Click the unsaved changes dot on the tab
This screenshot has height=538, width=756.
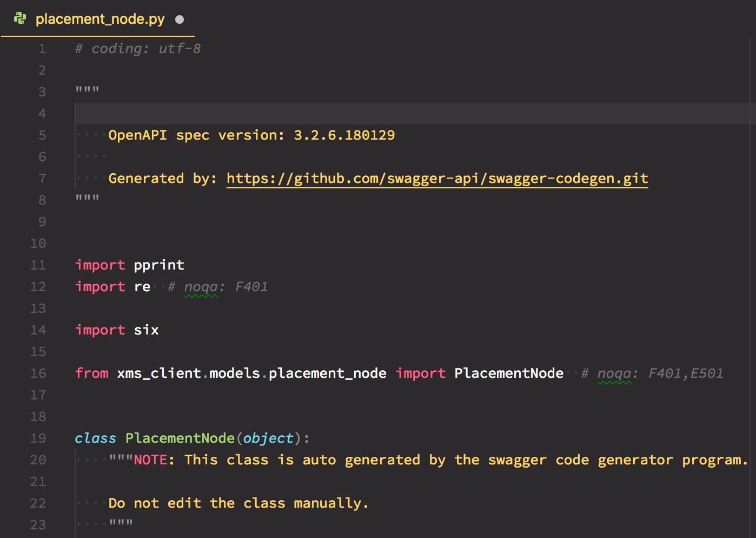(x=178, y=19)
